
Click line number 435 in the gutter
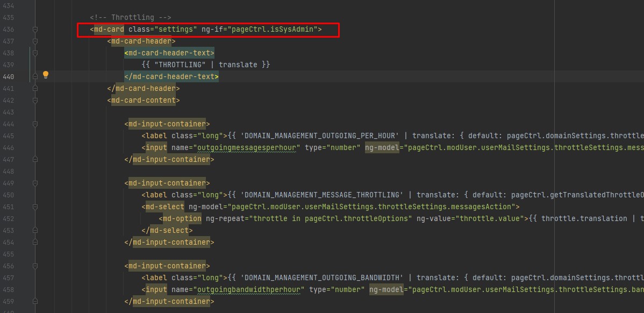[8, 17]
